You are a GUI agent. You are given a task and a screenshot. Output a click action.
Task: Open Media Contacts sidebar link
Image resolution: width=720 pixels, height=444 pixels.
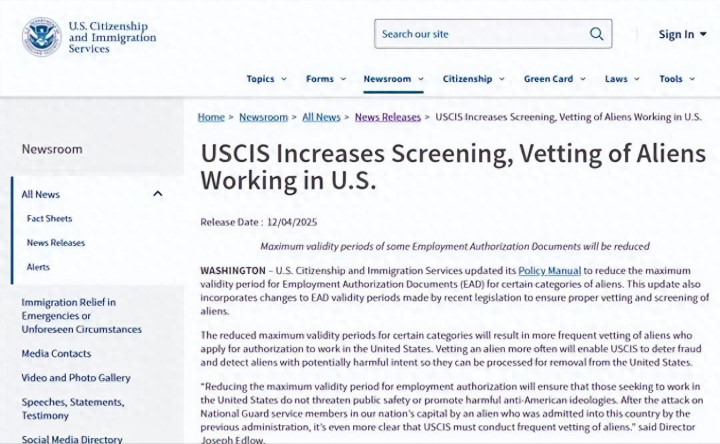(x=58, y=353)
